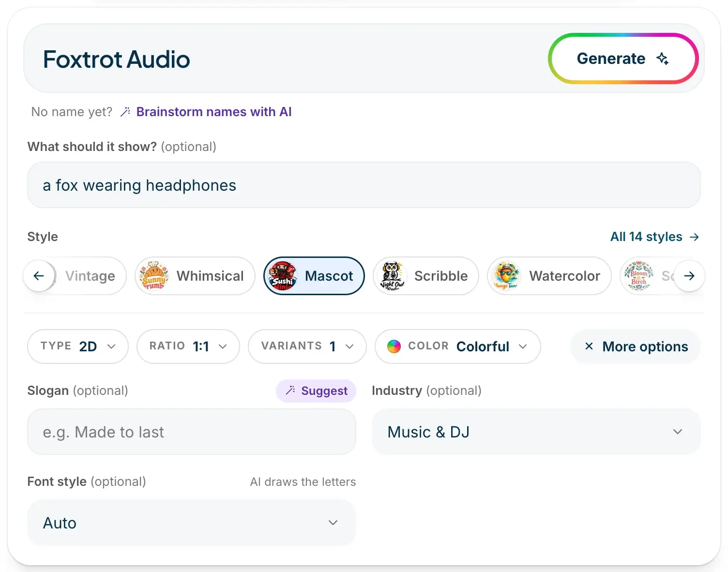
Task: Click the Bloom & Birch style thumbnail
Action: (x=639, y=276)
